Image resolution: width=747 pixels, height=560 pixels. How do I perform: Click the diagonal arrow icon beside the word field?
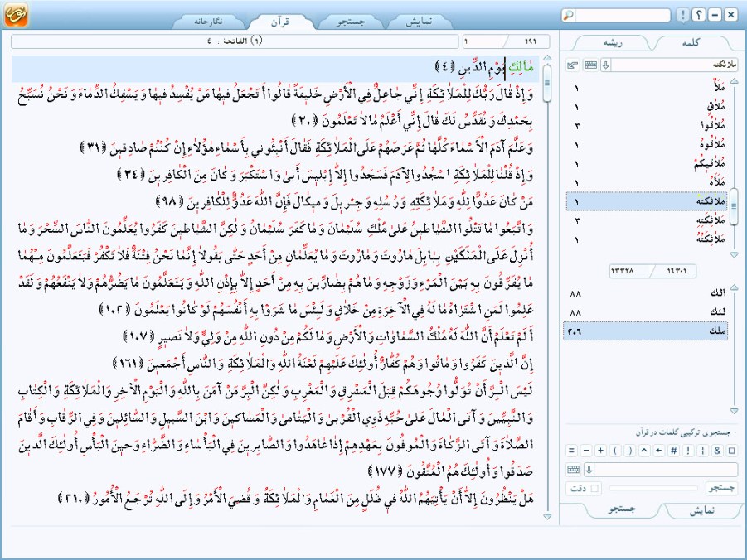click(573, 65)
